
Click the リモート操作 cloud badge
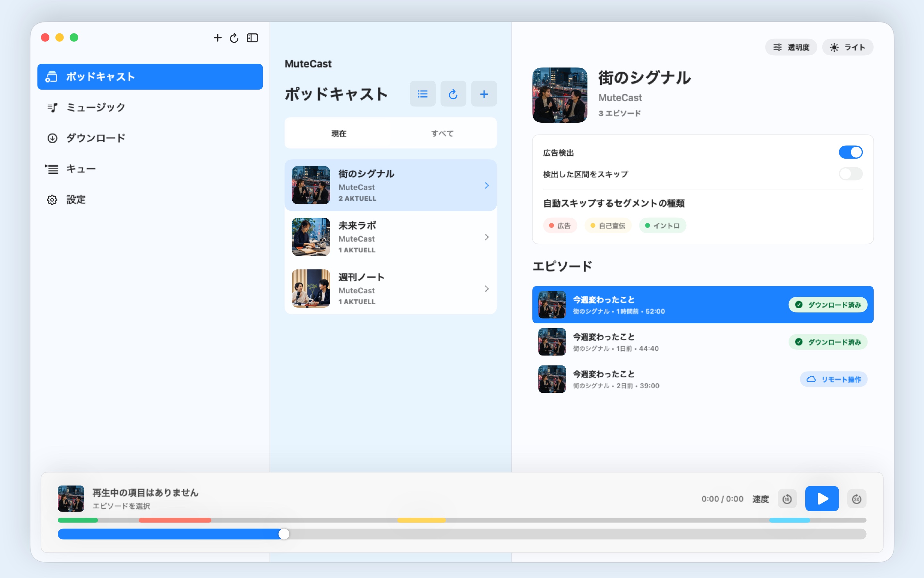834,379
